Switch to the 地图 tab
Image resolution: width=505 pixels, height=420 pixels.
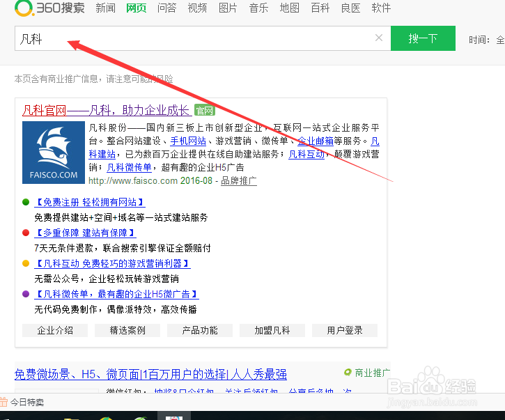coord(290,8)
